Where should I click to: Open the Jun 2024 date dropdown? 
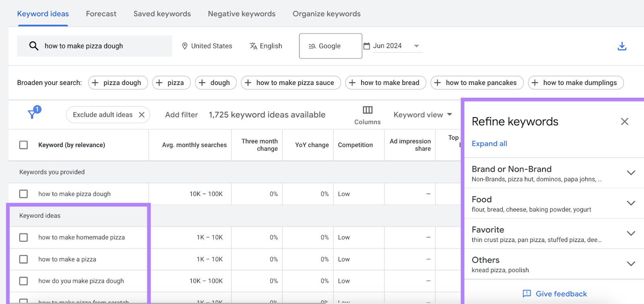point(417,46)
